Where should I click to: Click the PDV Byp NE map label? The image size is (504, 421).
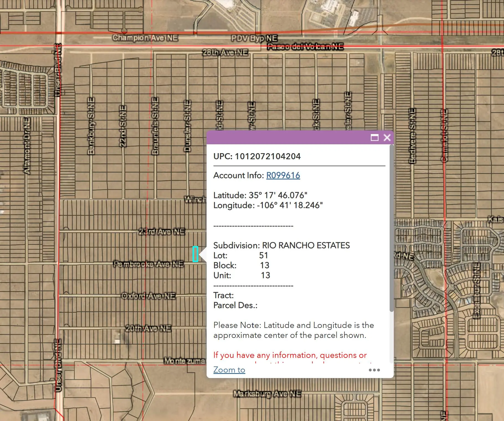[254, 38]
